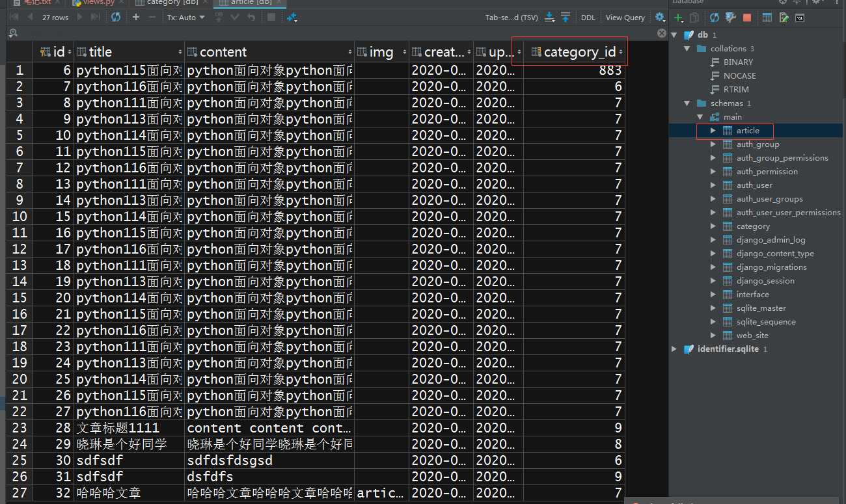Image resolution: width=846 pixels, height=504 pixels.
Task: Synchronize the database panel
Action: click(x=715, y=18)
